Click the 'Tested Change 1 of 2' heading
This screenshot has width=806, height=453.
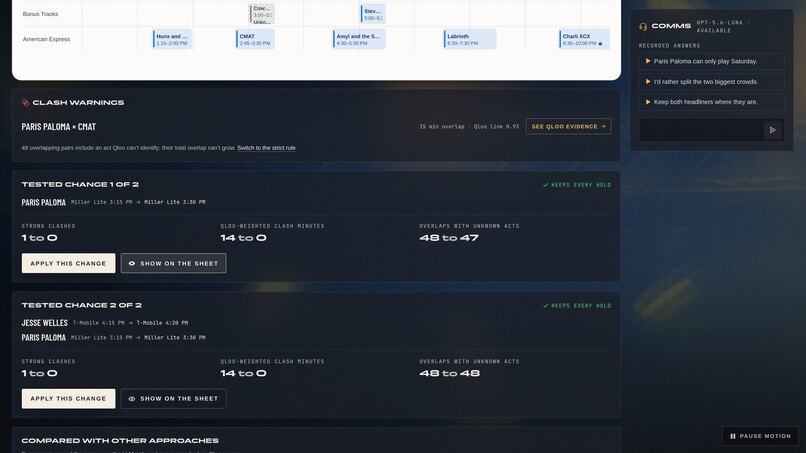point(80,184)
